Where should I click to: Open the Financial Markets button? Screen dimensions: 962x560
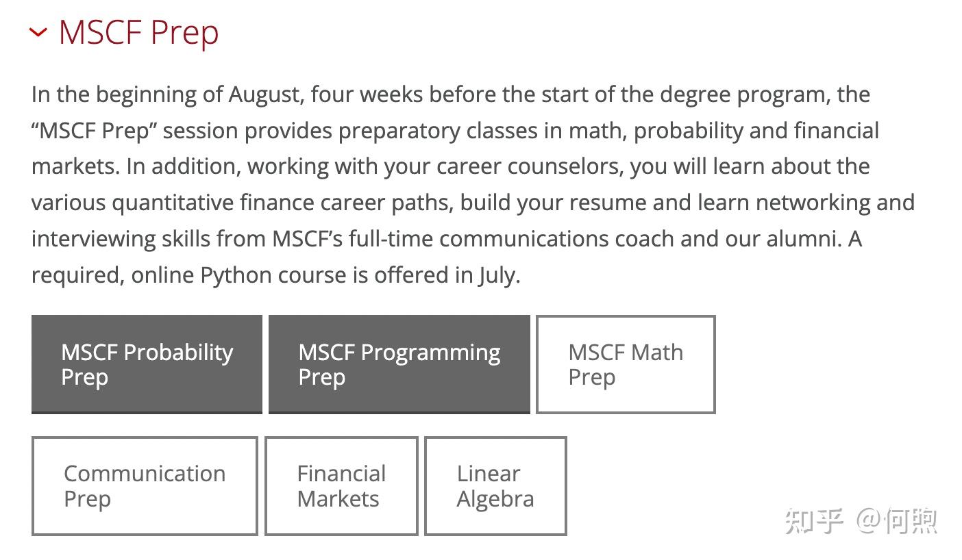(x=341, y=486)
